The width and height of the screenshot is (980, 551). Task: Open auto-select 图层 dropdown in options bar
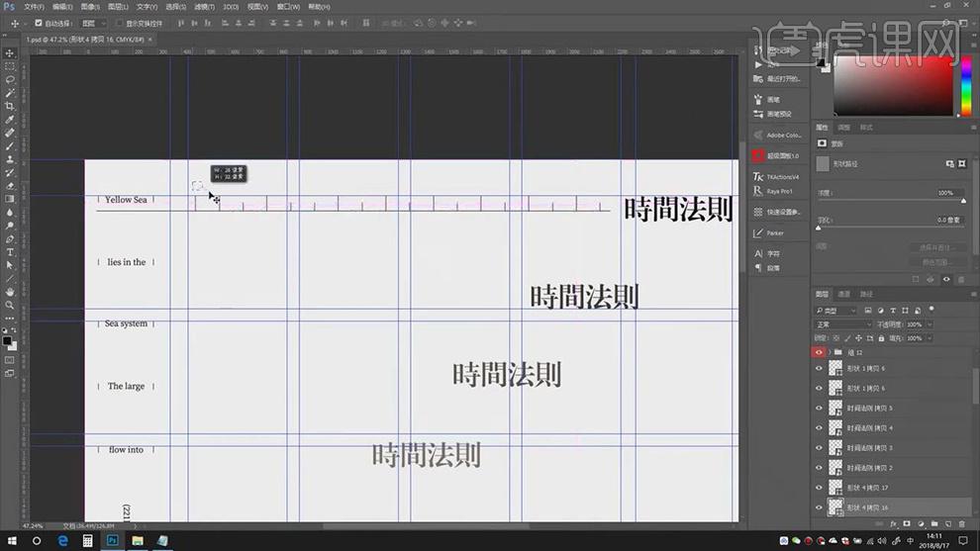[94, 23]
